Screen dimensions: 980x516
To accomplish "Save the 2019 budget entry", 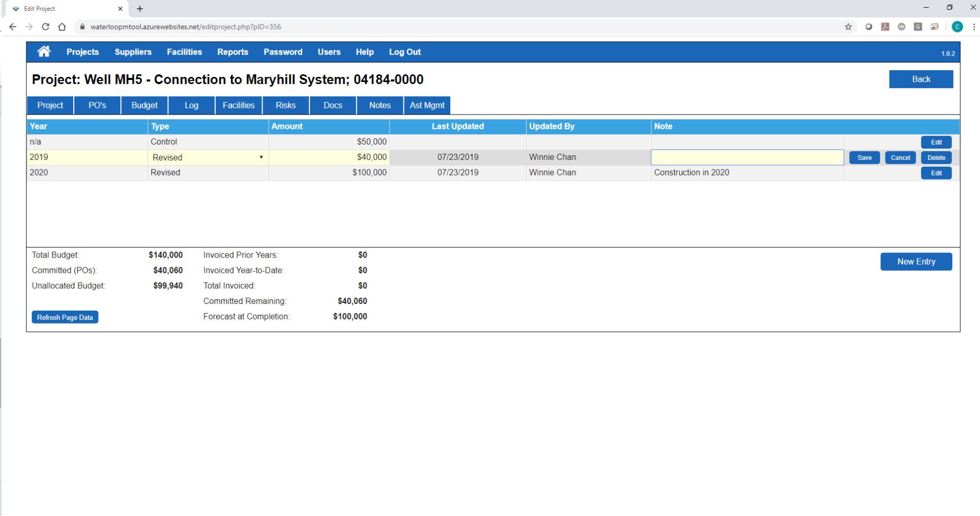I will (864, 158).
